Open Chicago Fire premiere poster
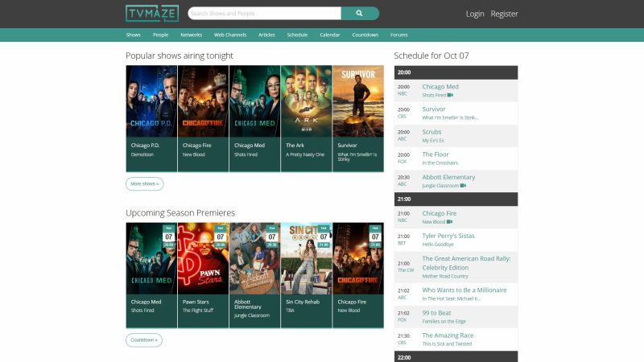The image size is (644, 362). (358, 258)
